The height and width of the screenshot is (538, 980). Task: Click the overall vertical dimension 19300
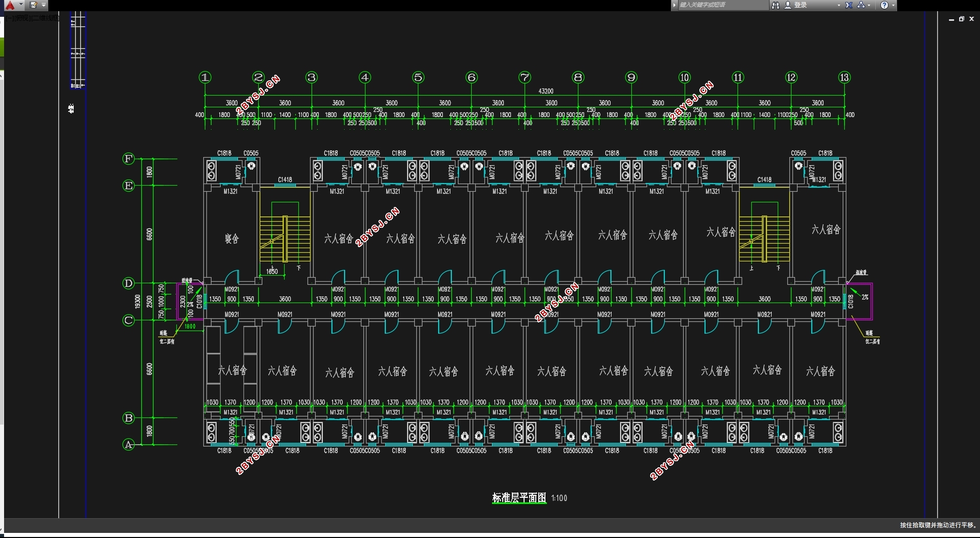[138, 301]
